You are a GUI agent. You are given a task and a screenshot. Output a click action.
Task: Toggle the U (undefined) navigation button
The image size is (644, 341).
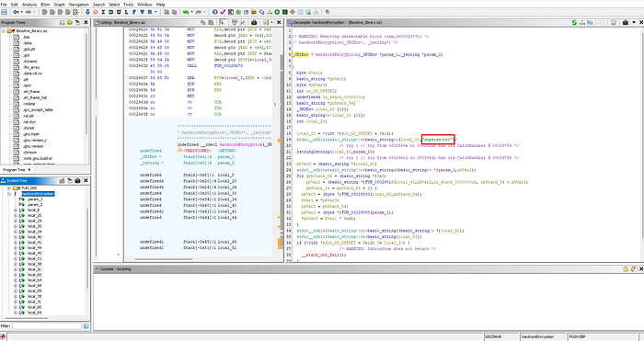click(119, 12)
